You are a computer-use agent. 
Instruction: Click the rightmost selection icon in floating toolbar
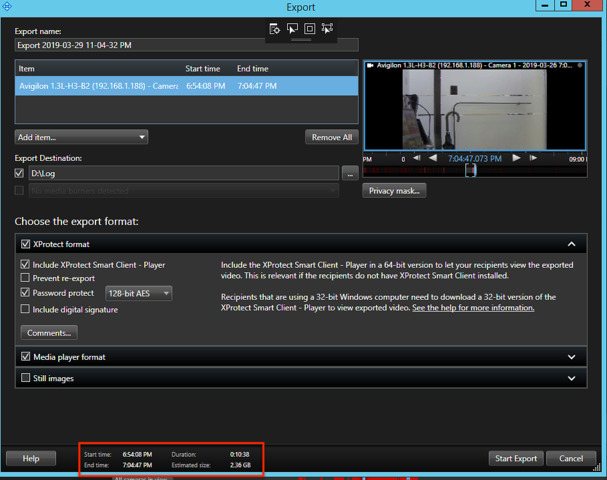point(327,29)
